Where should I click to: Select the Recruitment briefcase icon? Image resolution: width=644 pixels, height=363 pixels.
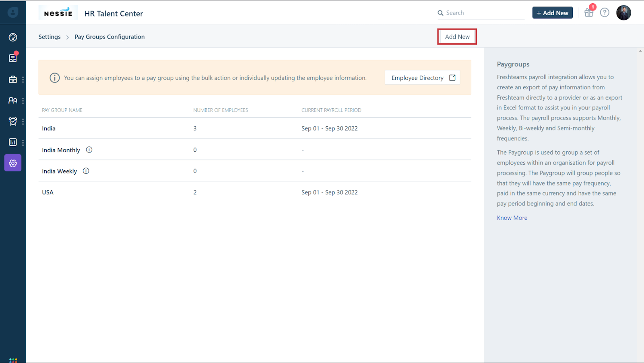tap(13, 79)
